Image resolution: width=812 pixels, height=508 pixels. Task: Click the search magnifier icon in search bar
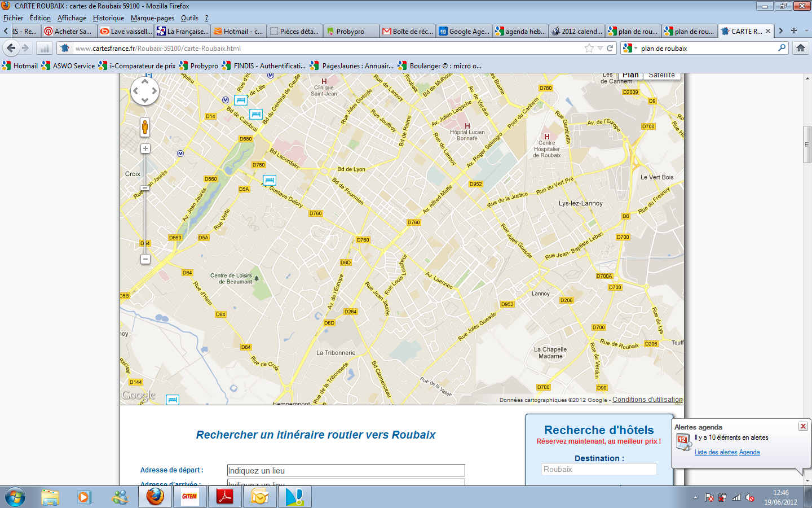[782, 49]
